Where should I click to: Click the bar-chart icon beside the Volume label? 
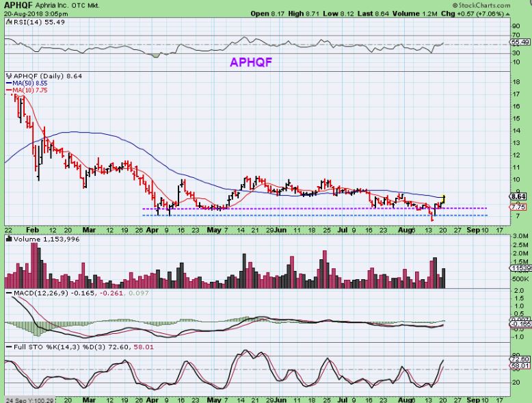pyautogui.click(x=9, y=239)
